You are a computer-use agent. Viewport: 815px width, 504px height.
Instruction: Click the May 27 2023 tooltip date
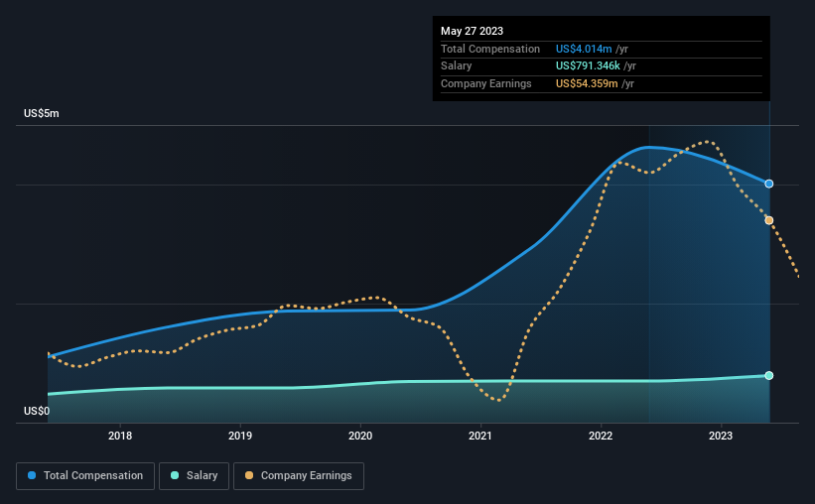coord(472,31)
